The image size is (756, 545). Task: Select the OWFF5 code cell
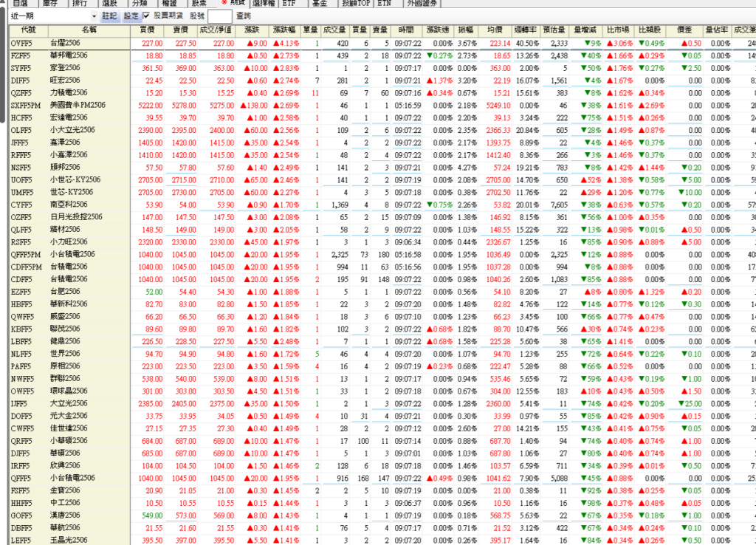tap(22, 391)
